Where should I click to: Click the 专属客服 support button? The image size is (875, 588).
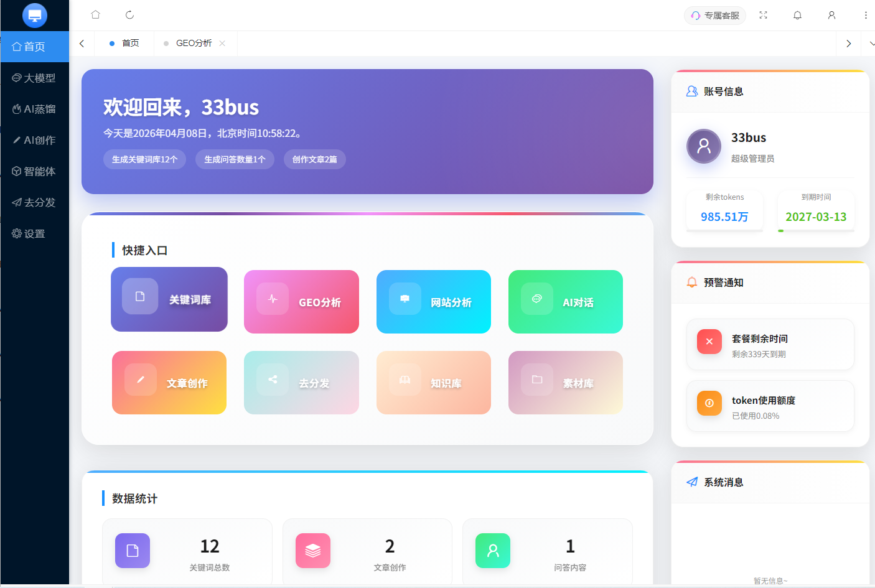tap(715, 16)
